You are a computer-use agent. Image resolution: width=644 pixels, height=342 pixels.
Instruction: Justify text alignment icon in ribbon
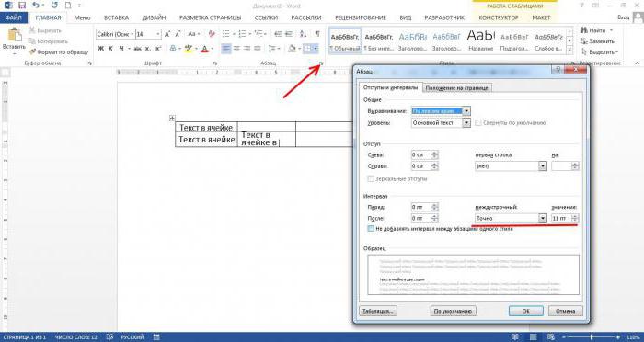coord(258,49)
